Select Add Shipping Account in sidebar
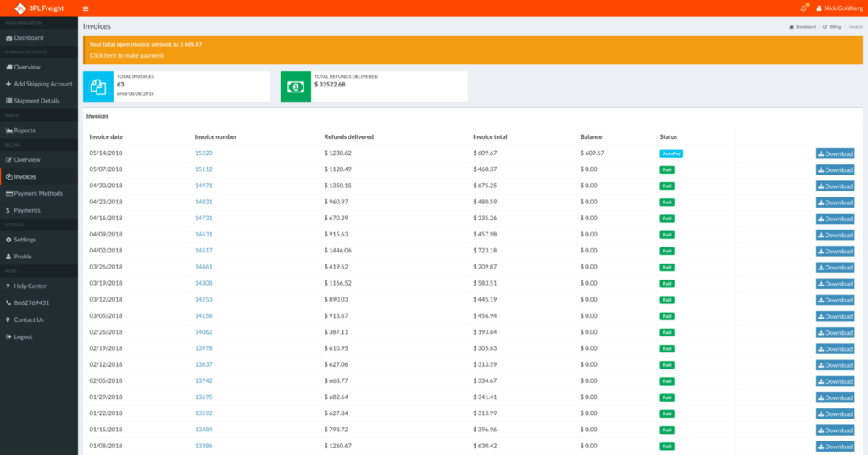This screenshot has width=868, height=455. coord(42,84)
